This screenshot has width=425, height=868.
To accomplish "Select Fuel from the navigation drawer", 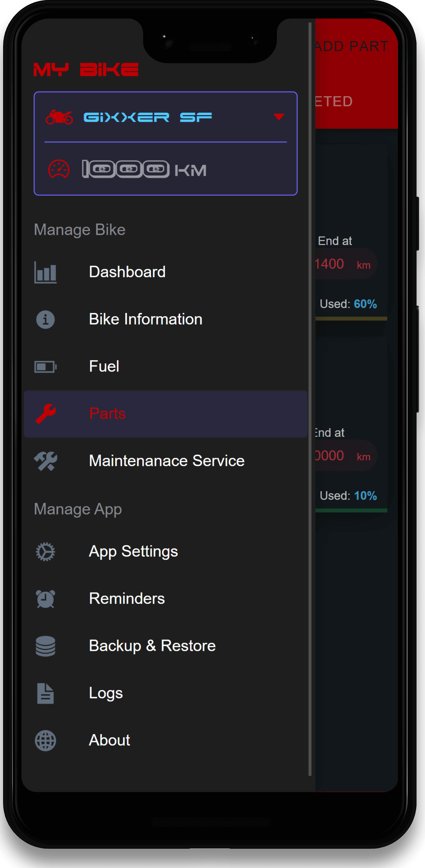I will pos(104,367).
